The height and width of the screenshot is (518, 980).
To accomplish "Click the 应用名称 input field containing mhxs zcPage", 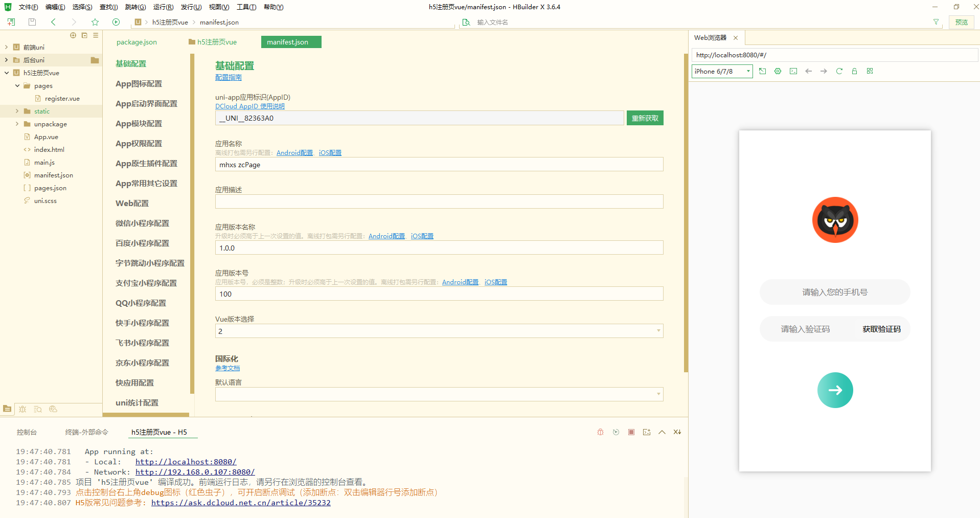I will (439, 165).
